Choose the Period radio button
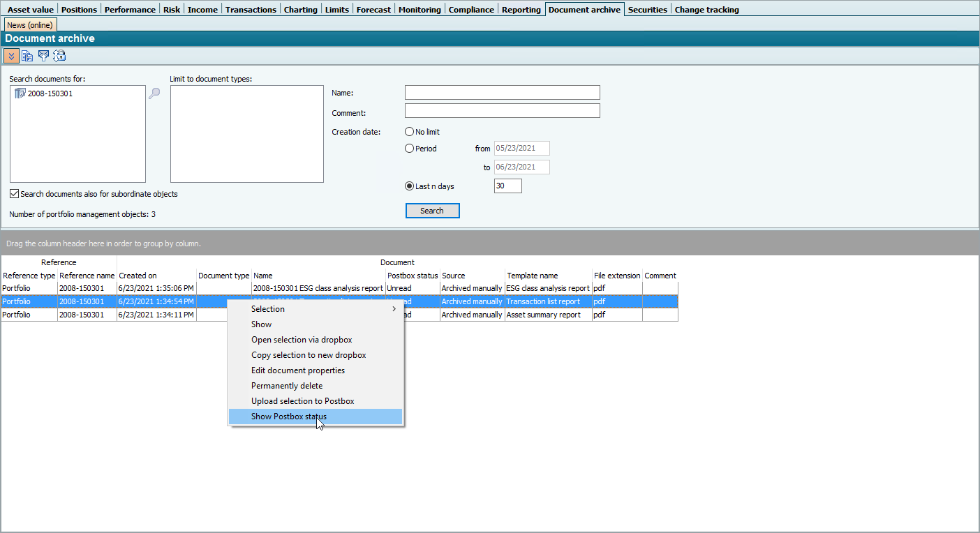This screenshot has width=980, height=533. point(410,149)
